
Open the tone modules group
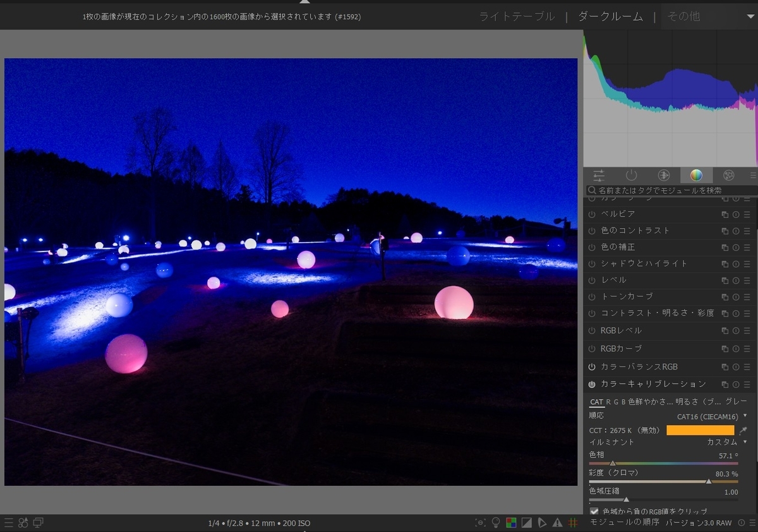(663, 175)
